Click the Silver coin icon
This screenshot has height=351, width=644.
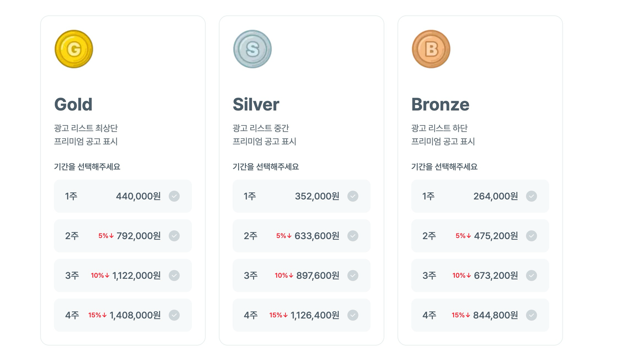(x=253, y=49)
